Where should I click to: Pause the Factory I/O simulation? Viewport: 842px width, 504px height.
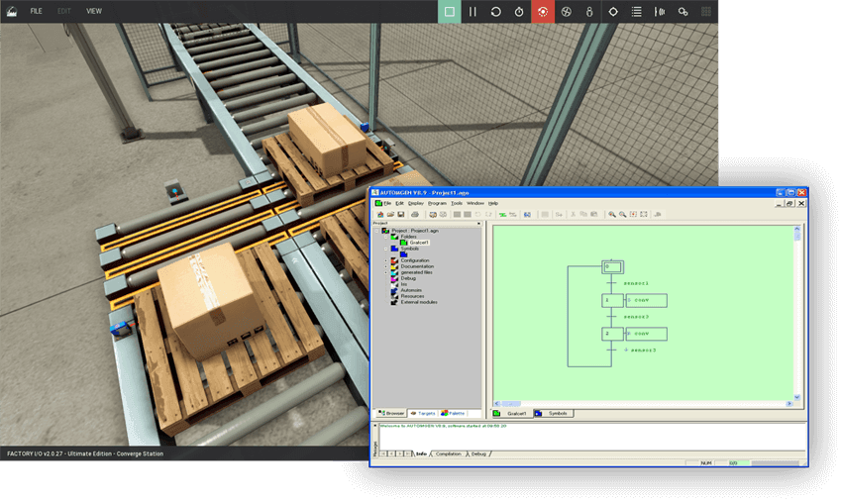point(473,11)
